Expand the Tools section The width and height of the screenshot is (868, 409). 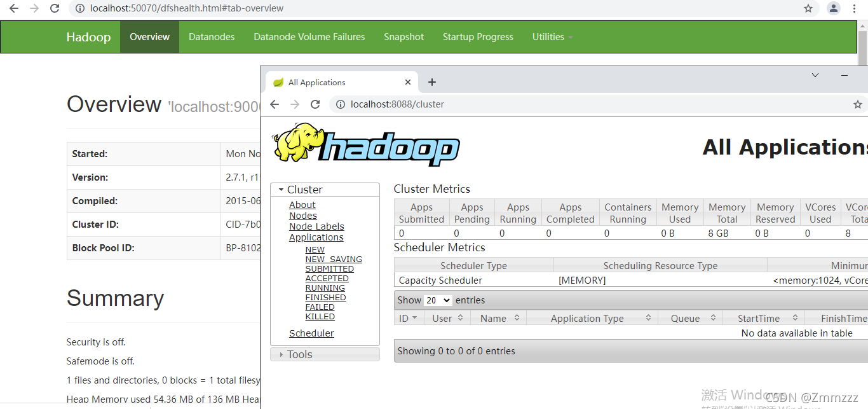(299, 354)
